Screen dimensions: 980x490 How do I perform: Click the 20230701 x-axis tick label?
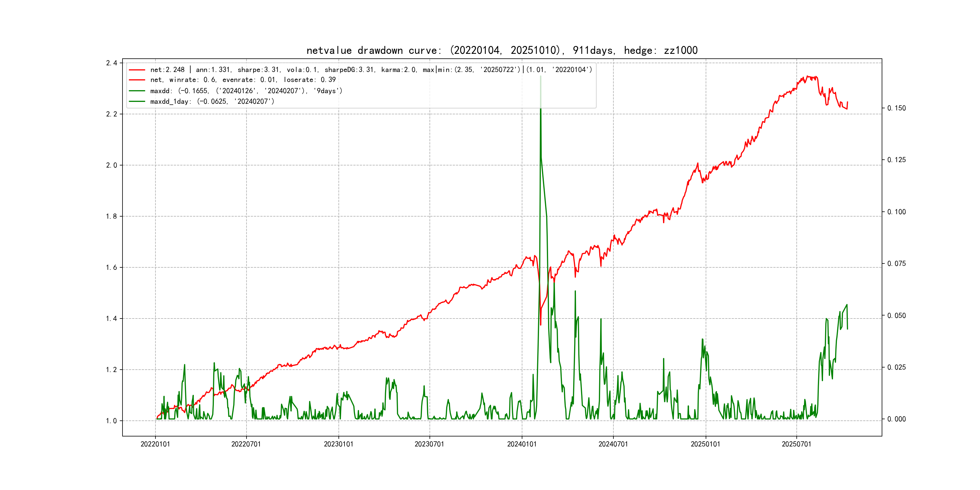point(429,444)
